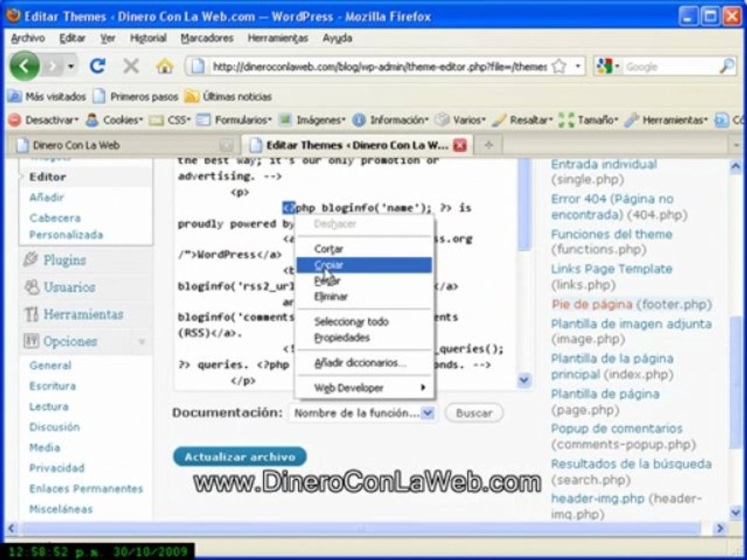This screenshot has height=560, width=747.
Task: Click the Stop loading X icon
Action: pos(131,66)
